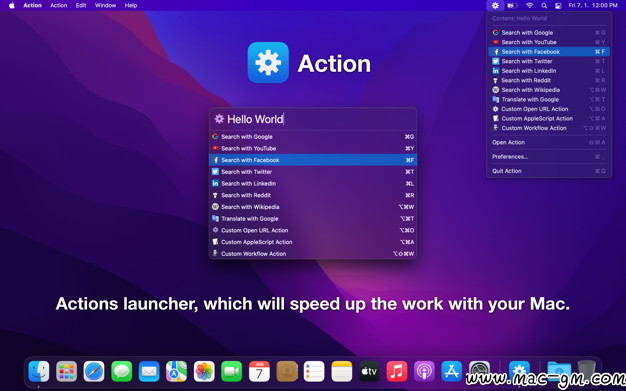Choose Custom Open URL Action in dropdown menu
This screenshot has width=626, height=391.
(549, 109)
